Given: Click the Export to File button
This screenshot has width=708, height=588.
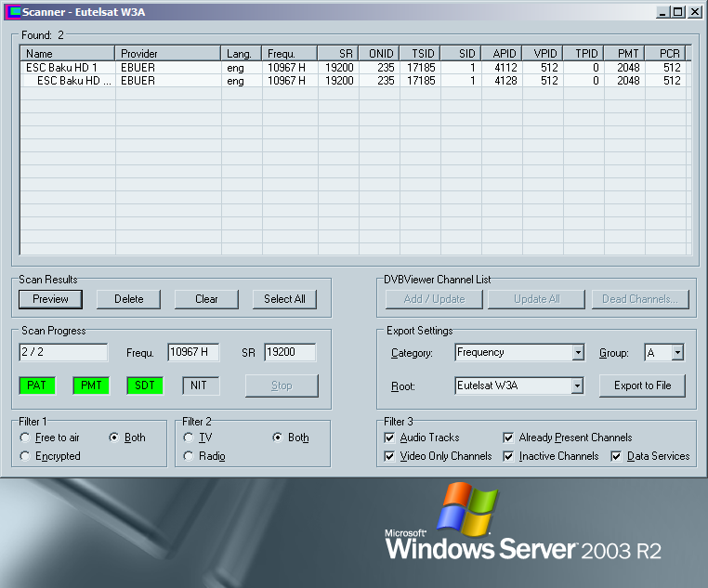Looking at the screenshot, I should [x=643, y=385].
